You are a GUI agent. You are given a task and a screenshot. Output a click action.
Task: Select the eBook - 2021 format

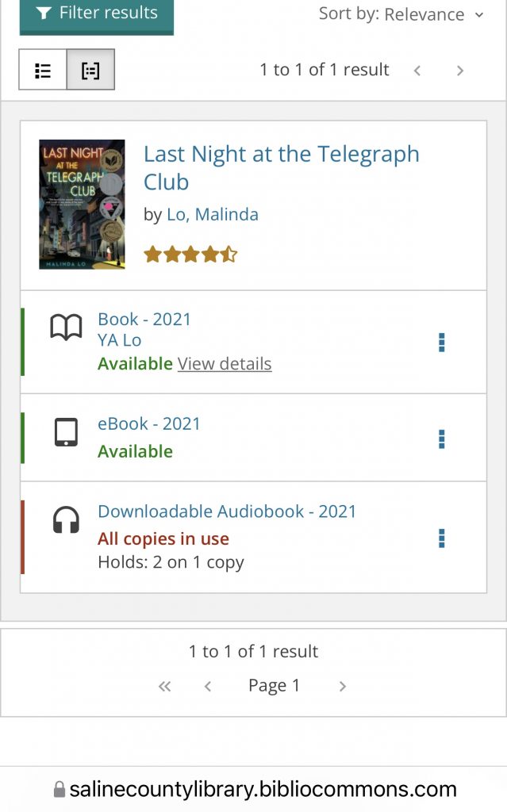(x=149, y=423)
